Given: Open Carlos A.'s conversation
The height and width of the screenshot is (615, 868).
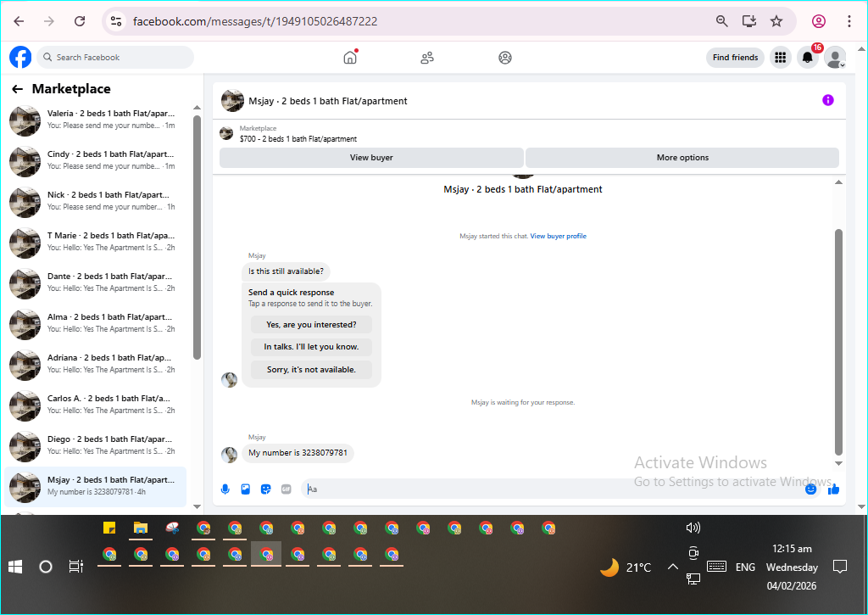Looking at the screenshot, I should [95, 405].
